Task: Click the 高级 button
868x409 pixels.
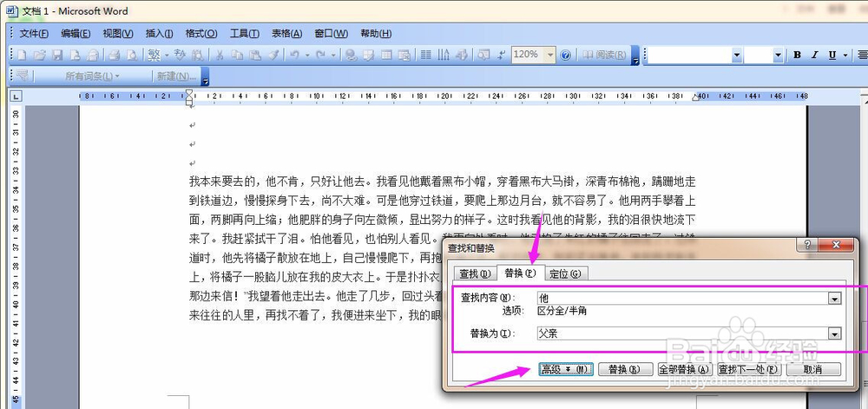Action: click(x=566, y=369)
